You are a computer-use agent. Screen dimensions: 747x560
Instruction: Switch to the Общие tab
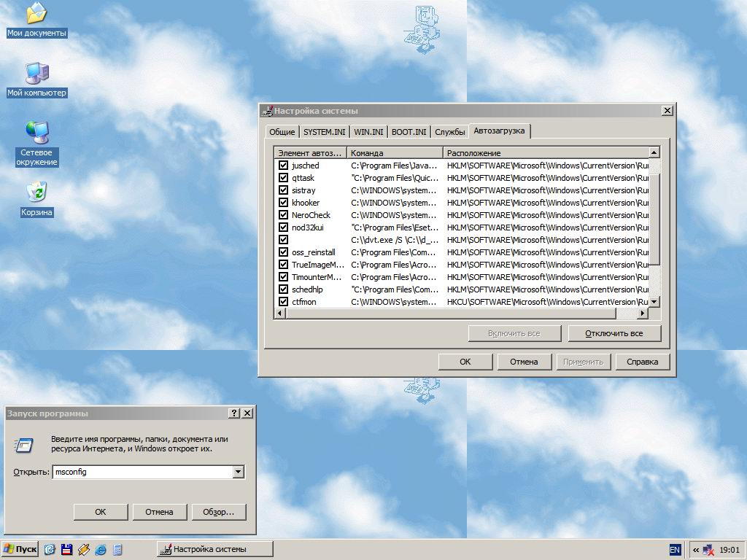coord(282,132)
